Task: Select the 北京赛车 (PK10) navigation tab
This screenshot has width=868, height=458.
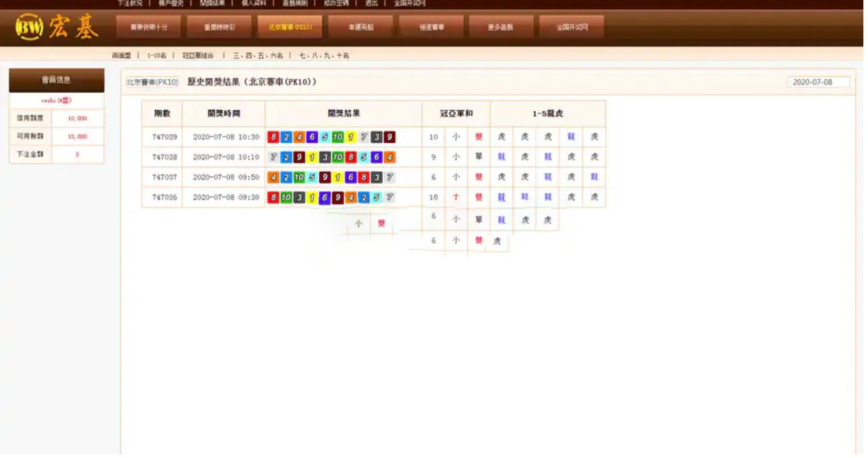Action: [290, 27]
